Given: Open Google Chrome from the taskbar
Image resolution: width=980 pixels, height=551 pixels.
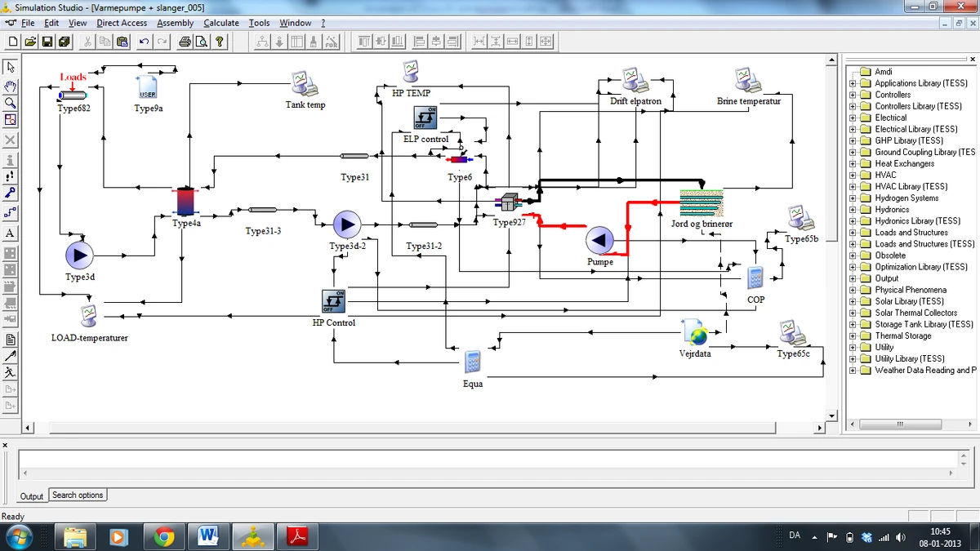Looking at the screenshot, I should click(164, 536).
